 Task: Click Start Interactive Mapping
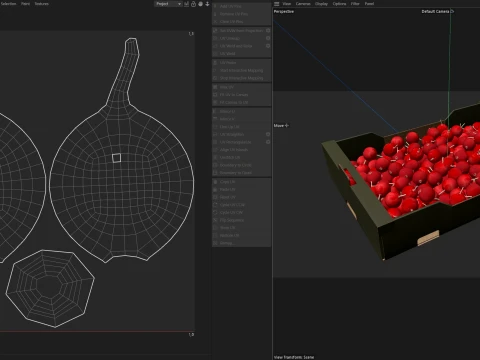[241, 70]
